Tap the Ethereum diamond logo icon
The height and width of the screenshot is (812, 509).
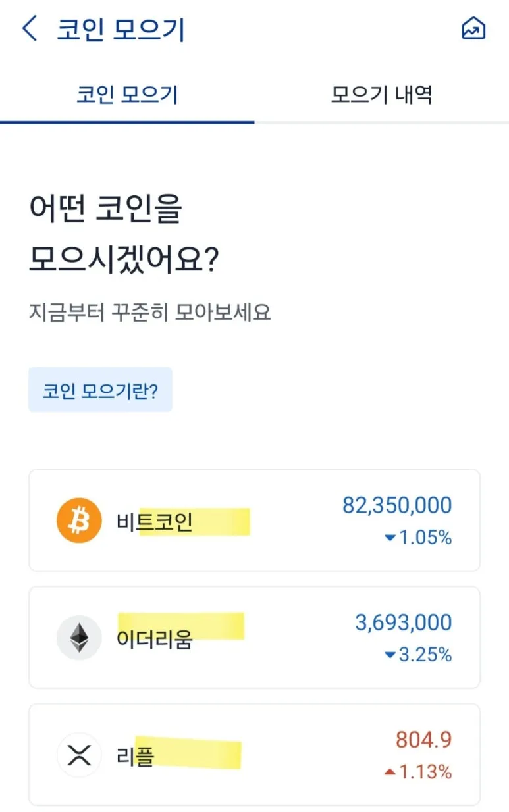coord(79,638)
